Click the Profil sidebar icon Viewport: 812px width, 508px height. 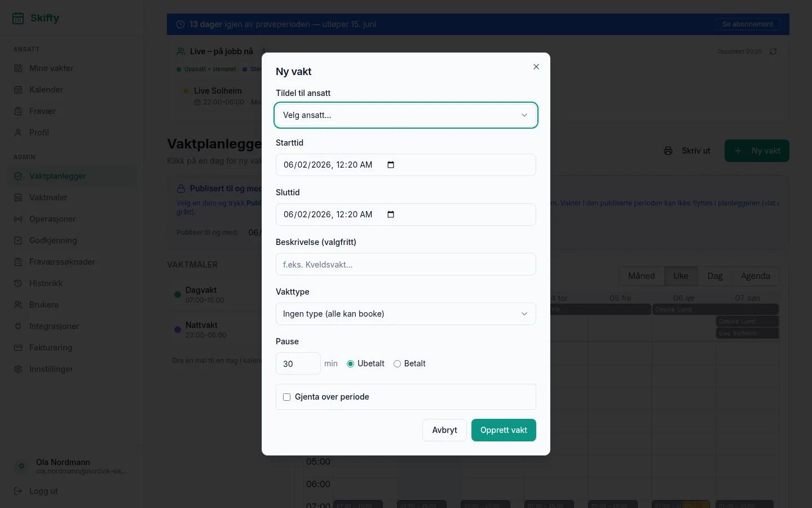18,133
